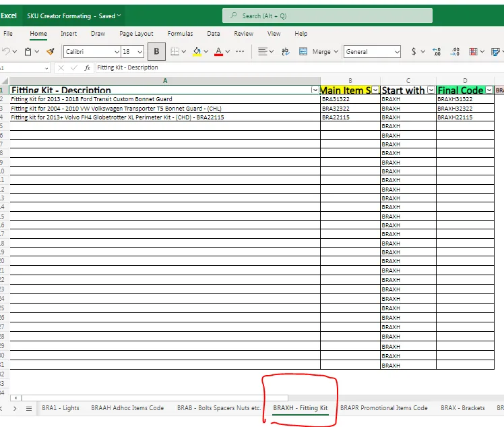Click the Paste clipboard icon
This screenshot has height=427, width=504.
[28, 51]
